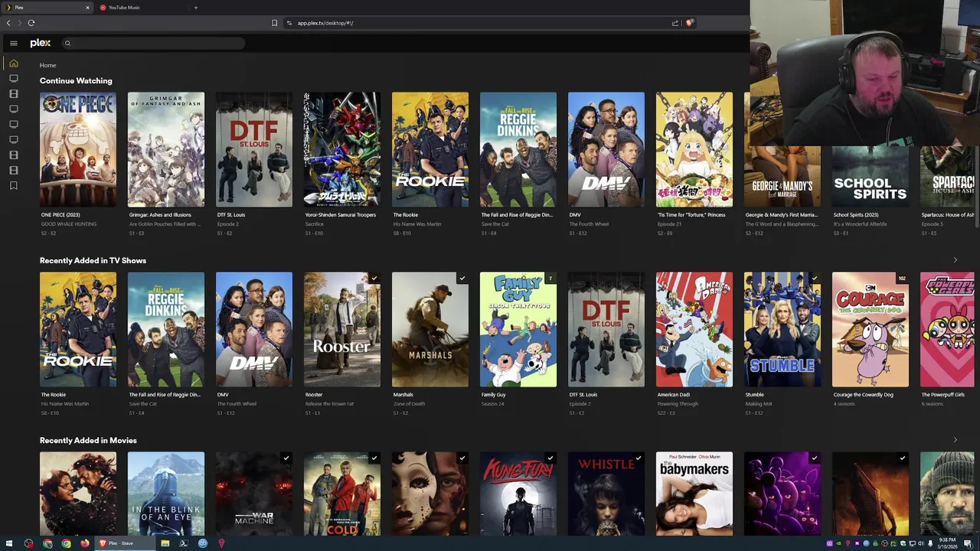This screenshot has width=980, height=551.
Task: Click the address bar URL app.plex.tv
Action: 325,23
